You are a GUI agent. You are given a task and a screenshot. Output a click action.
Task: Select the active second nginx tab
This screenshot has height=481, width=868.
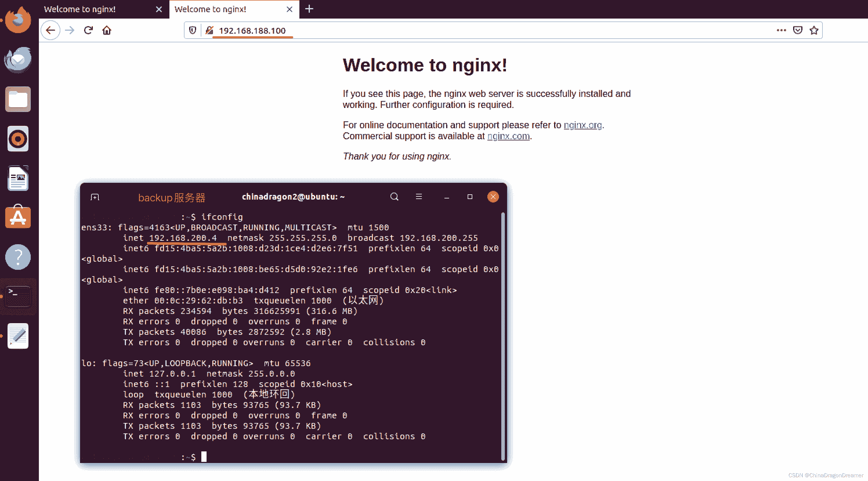click(234, 10)
